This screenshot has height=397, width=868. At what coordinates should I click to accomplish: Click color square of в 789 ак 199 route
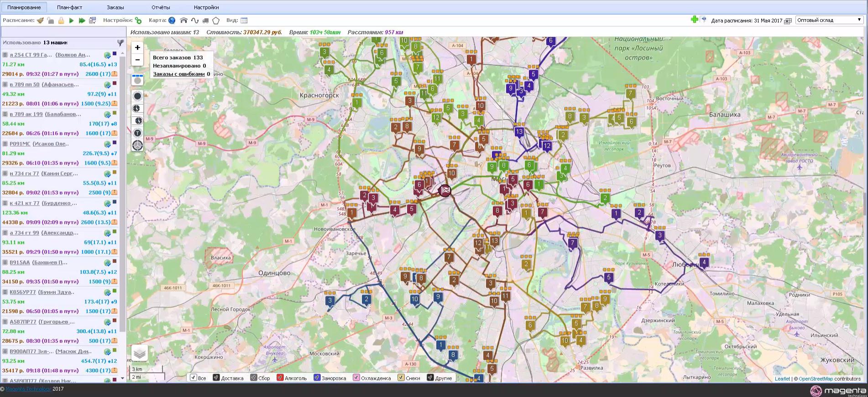115,113
